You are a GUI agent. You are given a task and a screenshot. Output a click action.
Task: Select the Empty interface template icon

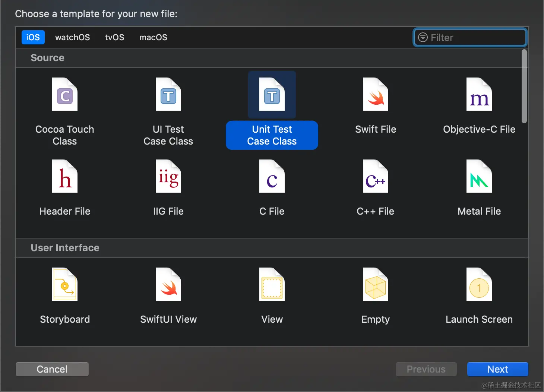click(x=376, y=284)
